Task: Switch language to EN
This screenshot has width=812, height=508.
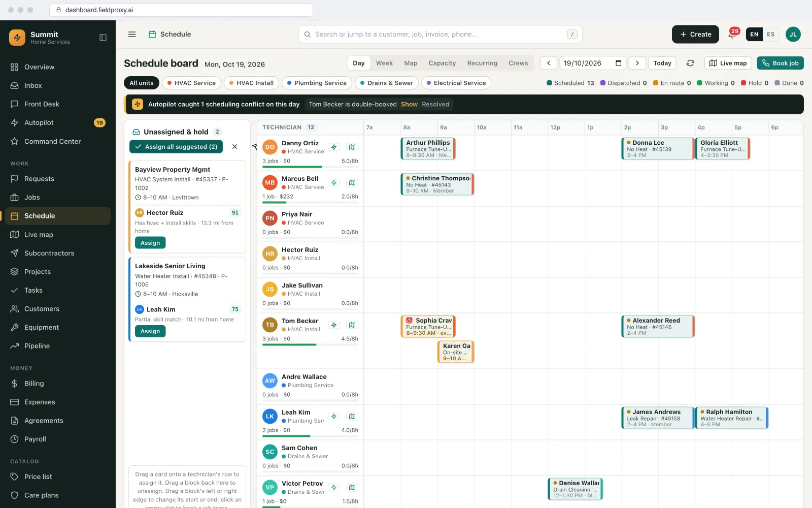Action: (x=754, y=35)
